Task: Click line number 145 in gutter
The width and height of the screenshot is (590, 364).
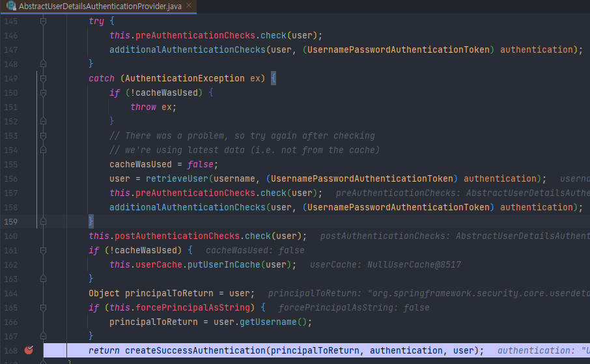Action: pos(11,21)
